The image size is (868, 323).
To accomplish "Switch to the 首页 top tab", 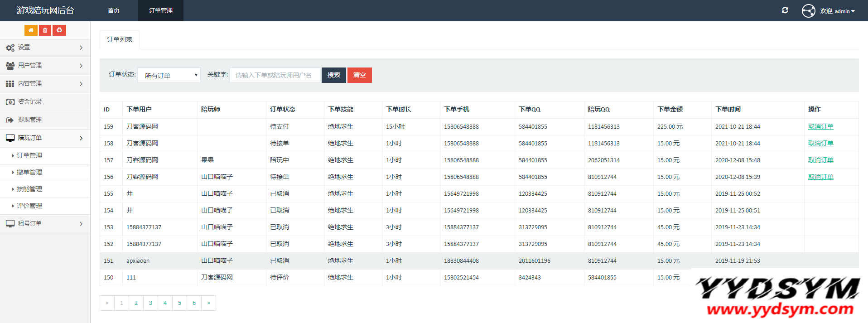I will click(114, 10).
